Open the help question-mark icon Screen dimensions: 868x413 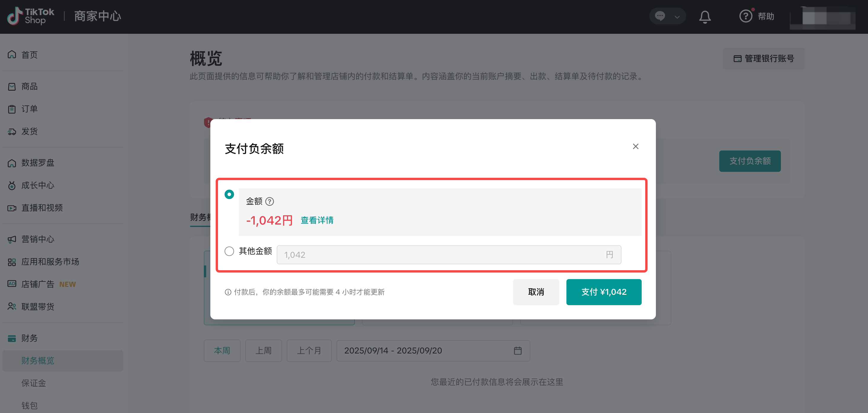745,16
